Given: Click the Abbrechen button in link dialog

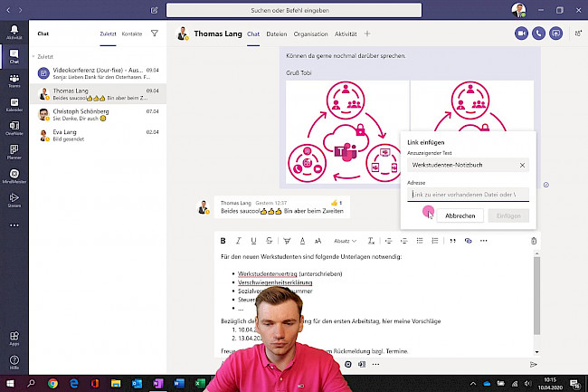Looking at the screenshot, I should pyautogui.click(x=460, y=215).
